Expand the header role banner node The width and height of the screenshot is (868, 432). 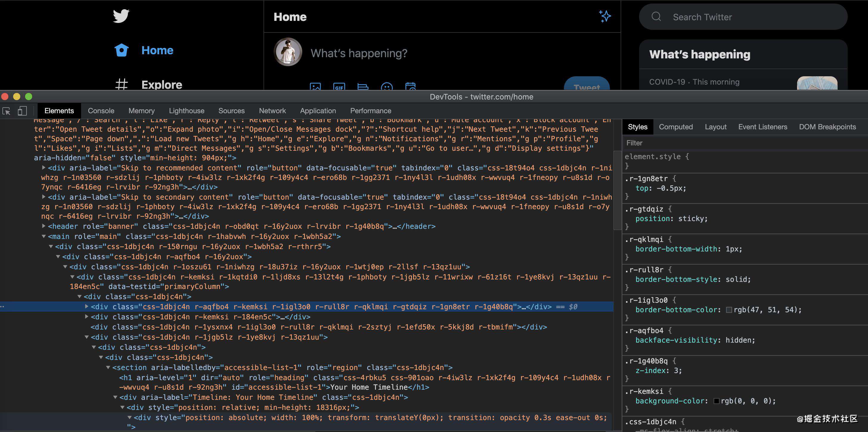point(44,226)
